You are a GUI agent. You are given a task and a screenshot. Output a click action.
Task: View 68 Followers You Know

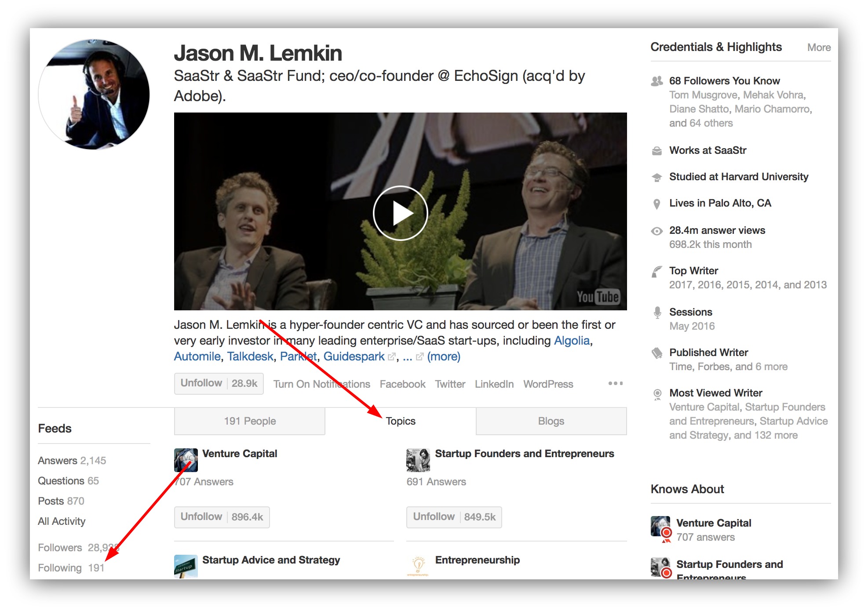725,81
